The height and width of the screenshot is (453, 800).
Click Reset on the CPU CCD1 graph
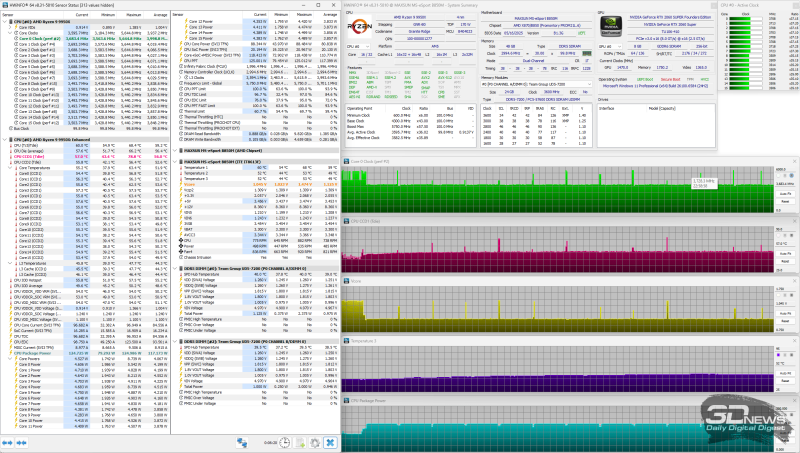coord(785,261)
